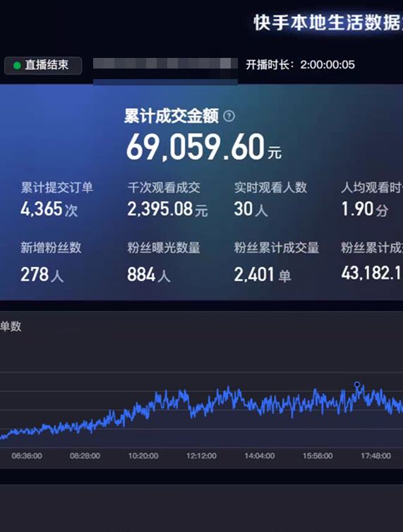Select the 千次观看成交 label
Viewport: 403px width, 532px height.
click(x=164, y=188)
